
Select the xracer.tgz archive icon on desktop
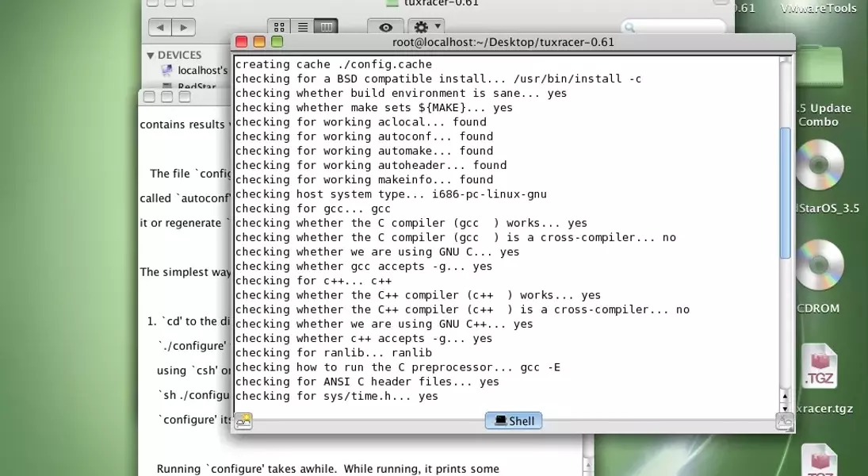[820, 366]
